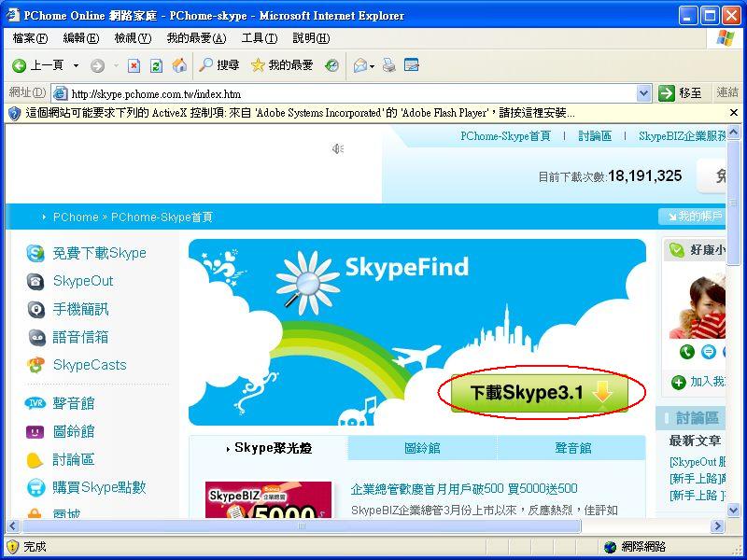Click the status bar security shield icon
This screenshot has width=747, height=560.
12,547
